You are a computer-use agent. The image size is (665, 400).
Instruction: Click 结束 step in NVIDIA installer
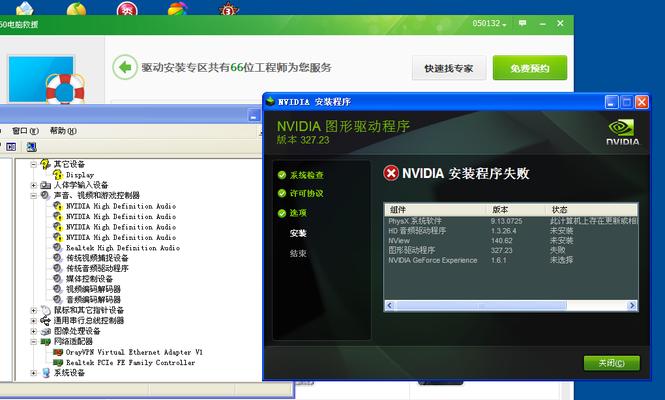pos(298,253)
